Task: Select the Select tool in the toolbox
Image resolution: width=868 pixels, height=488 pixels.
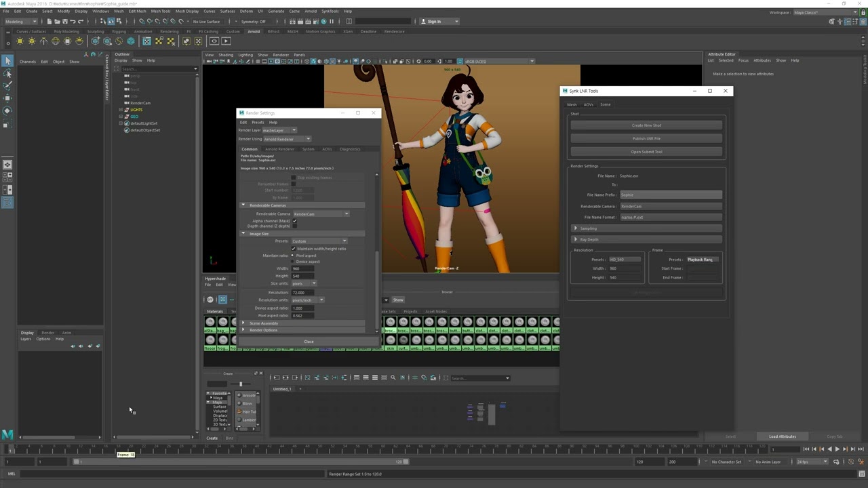Action: 7,61
